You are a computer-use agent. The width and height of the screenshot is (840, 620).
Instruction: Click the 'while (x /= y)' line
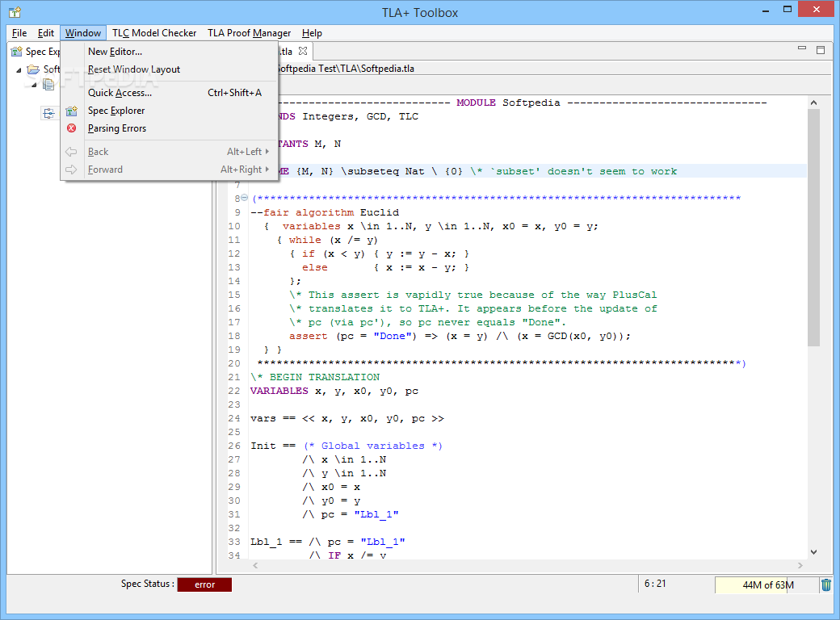pyautogui.click(x=328, y=240)
